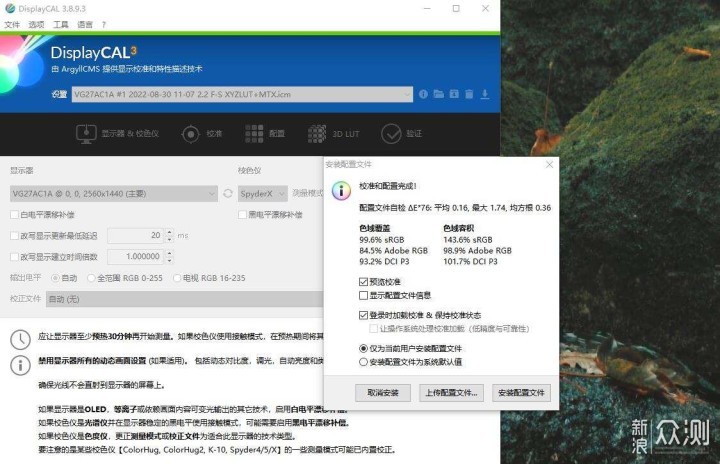This screenshot has height=464, width=720.
Task: Select 全范围 RGB 0-255 radio
Action: tap(91, 278)
